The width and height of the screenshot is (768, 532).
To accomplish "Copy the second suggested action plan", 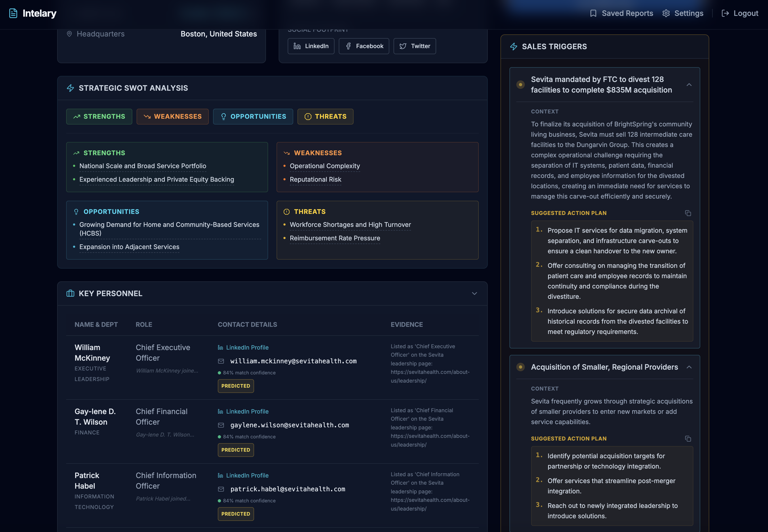I will (x=688, y=439).
